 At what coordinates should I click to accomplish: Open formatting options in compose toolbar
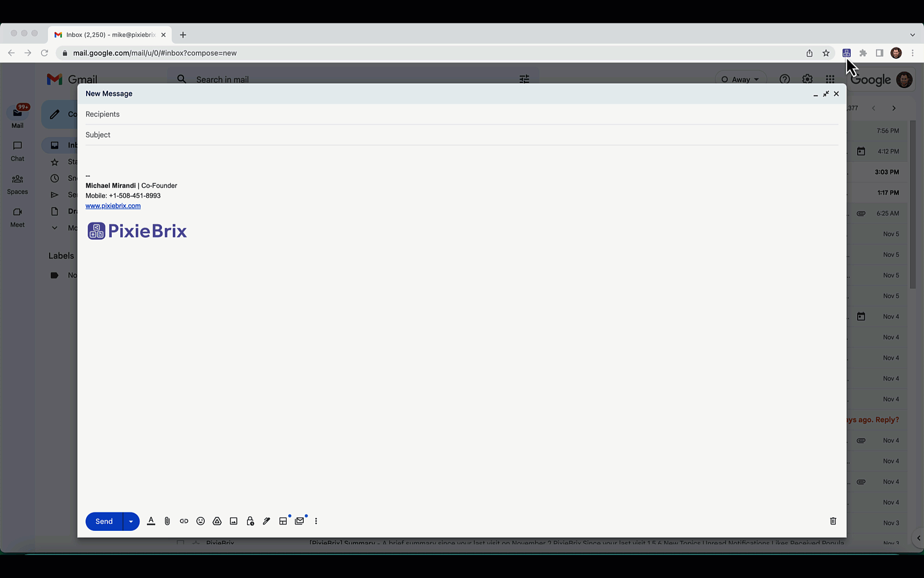click(151, 521)
